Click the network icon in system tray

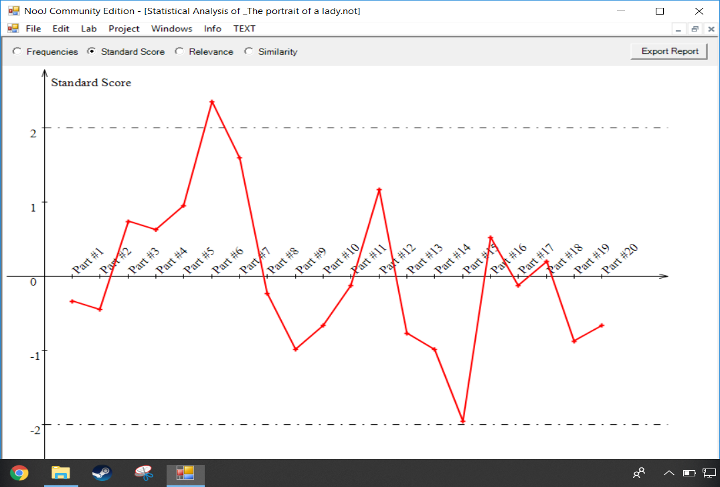709,473
